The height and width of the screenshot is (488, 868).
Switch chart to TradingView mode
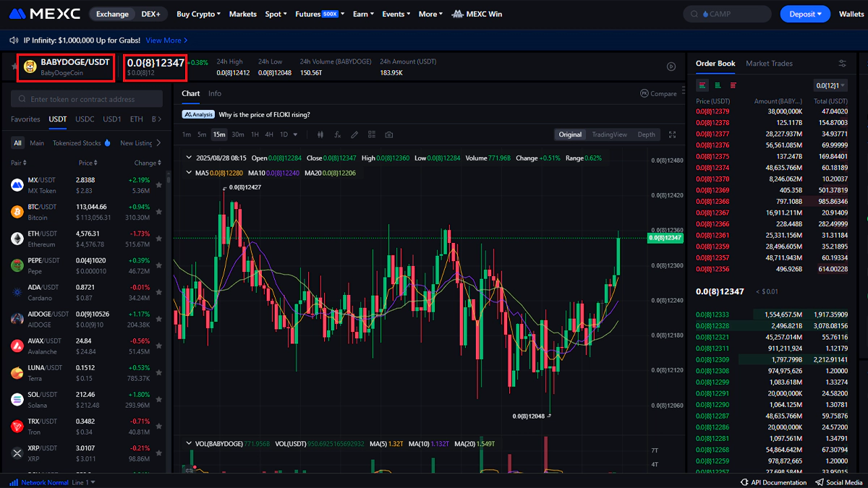609,134
